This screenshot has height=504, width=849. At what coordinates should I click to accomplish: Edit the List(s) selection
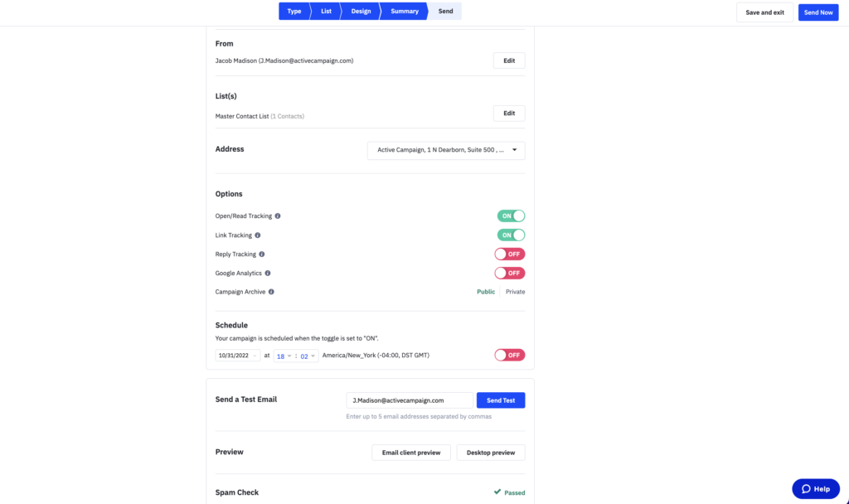509,113
